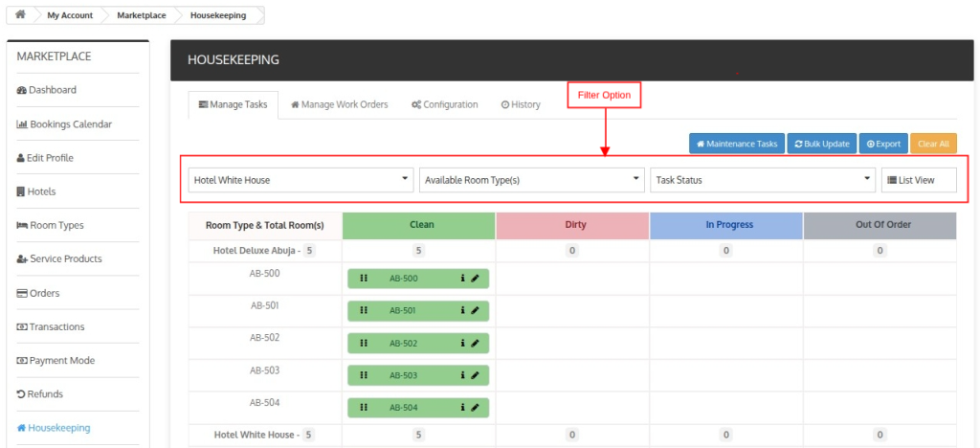
Task: Click the drag handle icon on AB-502 card
Action: pyautogui.click(x=364, y=343)
